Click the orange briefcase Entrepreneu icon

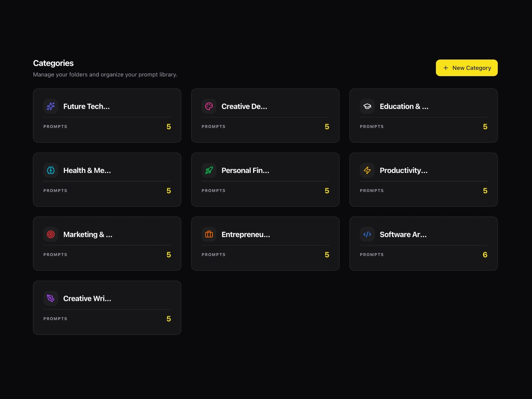[209, 234]
